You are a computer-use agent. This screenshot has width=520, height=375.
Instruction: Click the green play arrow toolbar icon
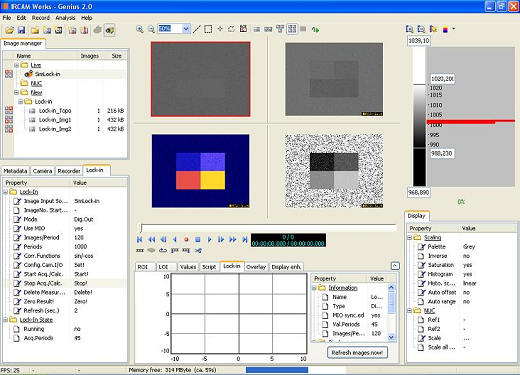tap(315, 30)
